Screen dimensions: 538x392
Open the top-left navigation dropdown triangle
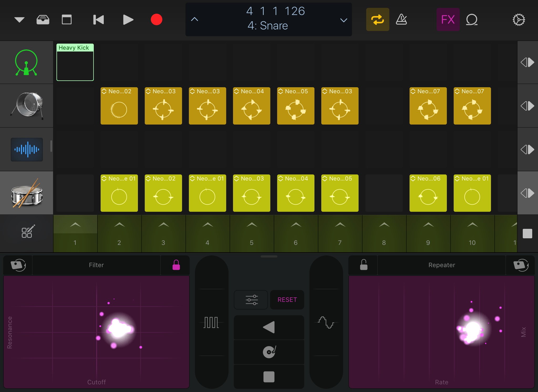[19, 20]
